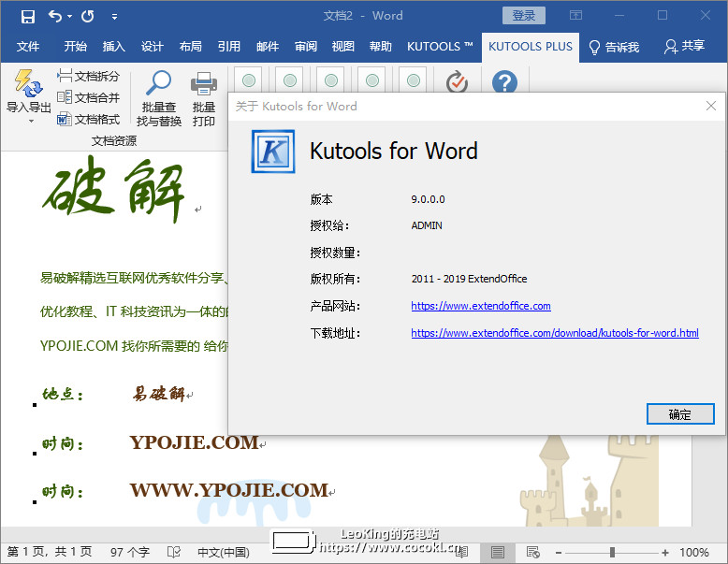The image size is (728, 564).
Task: Open the https://www.extendoffice.com product website link
Action: 481,306
